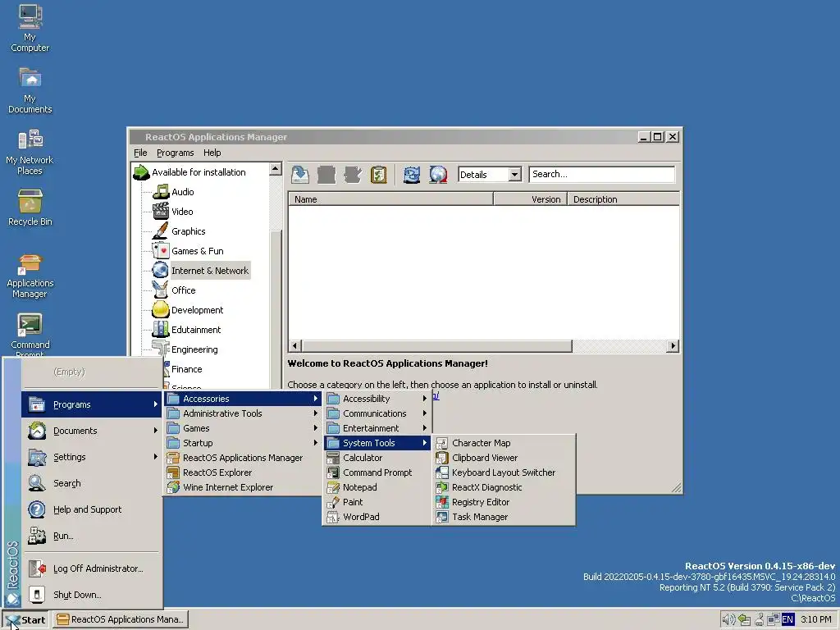The height and width of the screenshot is (630, 840).
Task: Click the Uninstall toolbar icon
Action: coord(326,175)
